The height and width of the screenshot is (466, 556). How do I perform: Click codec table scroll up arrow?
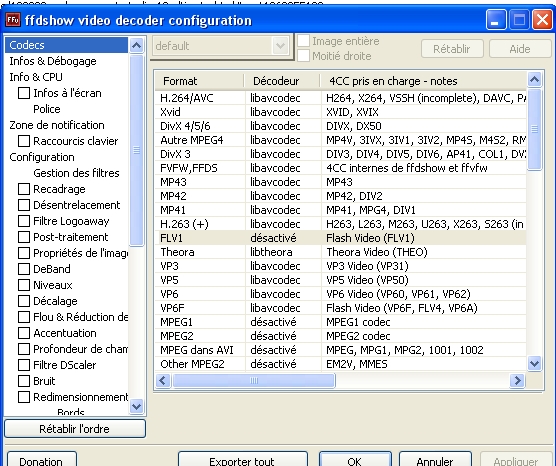pyautogui.click(x=534, y=79)
